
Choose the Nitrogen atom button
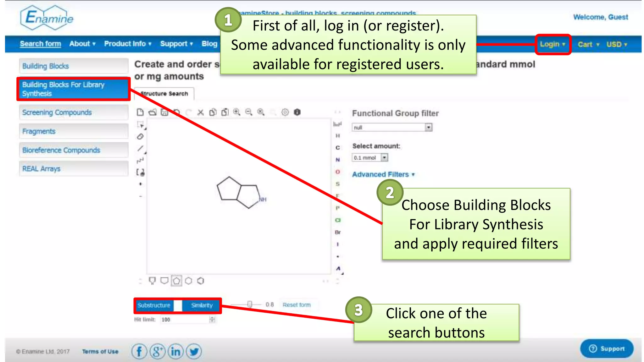click(337, 160)
